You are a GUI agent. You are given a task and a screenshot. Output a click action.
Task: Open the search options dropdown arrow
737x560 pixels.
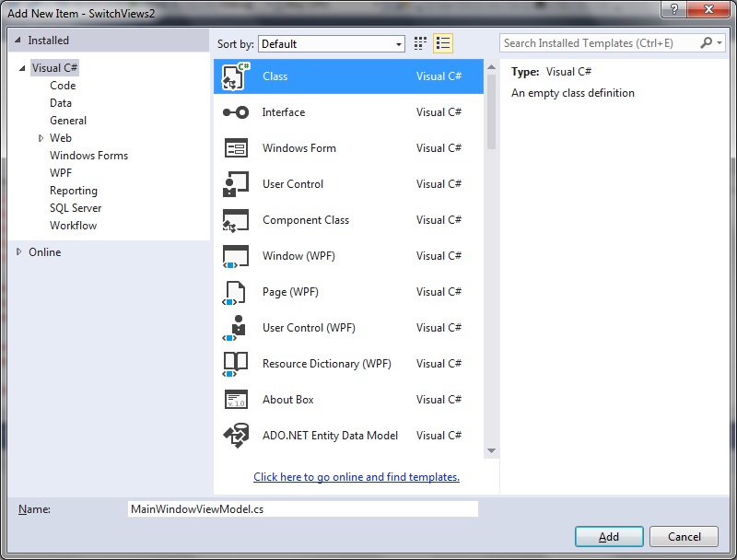click(x=719, y=42)
